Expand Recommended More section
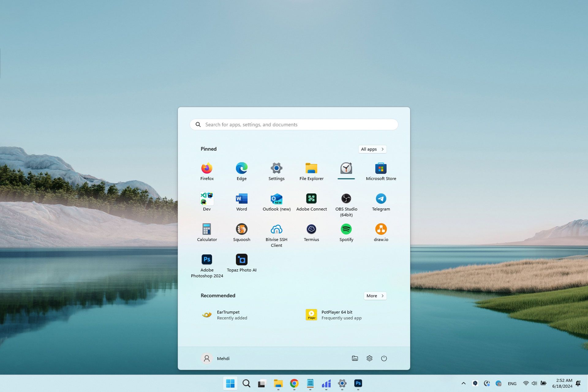588x392 pixels. tap(375, 295)
